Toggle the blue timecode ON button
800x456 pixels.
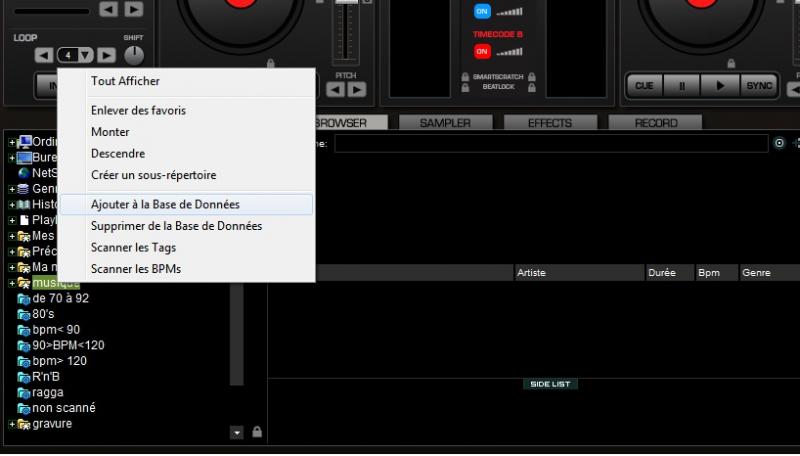pyautogui.click(x=482, y=11)
